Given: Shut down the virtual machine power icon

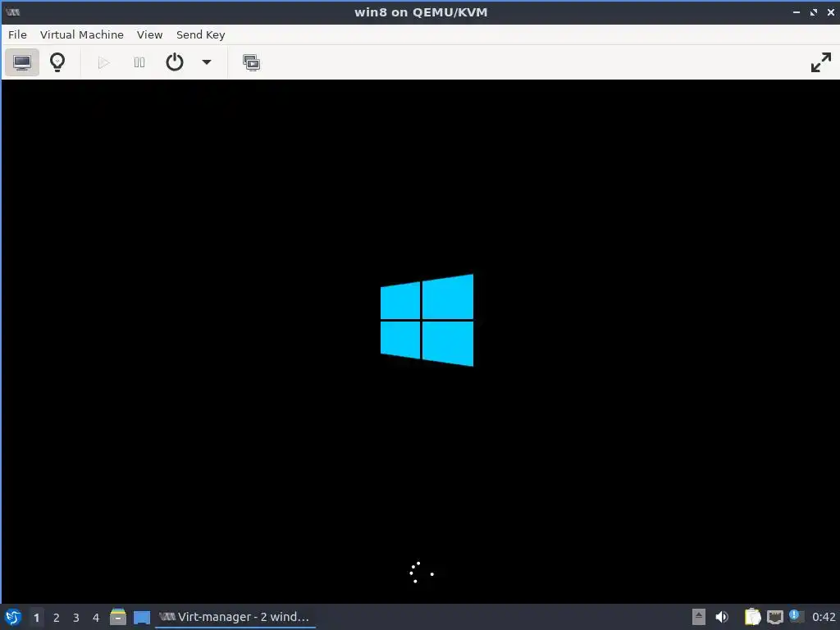Looking at the screenshot, I should [x=175, y=62].
